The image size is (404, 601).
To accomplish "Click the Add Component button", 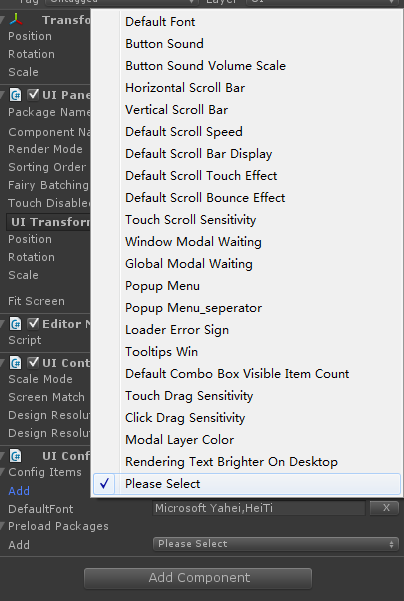I will pos(198,578).
